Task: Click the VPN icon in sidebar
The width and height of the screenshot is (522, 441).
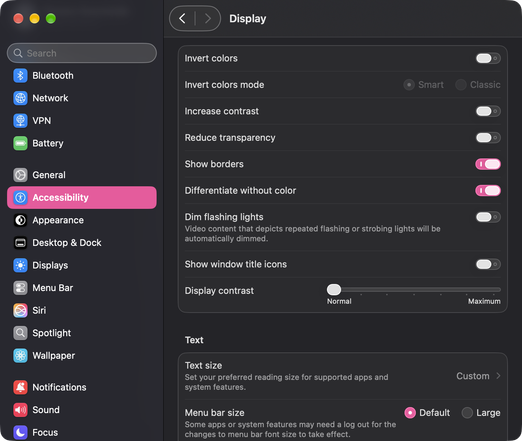Action: 20,121
